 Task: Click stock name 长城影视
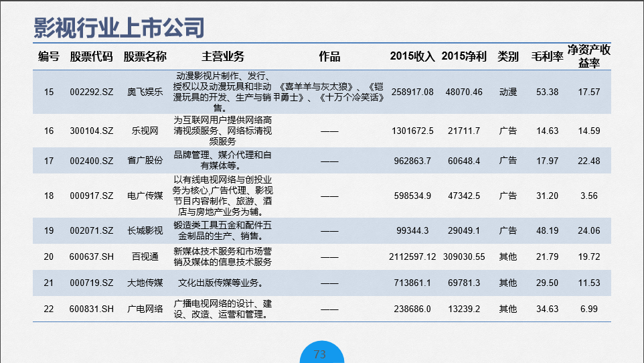tap(145, 230)
